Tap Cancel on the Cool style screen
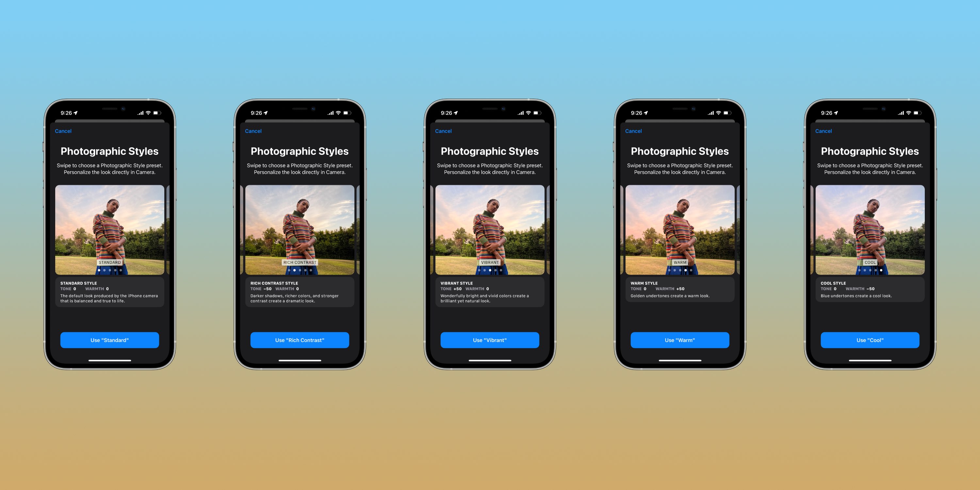 point(824,131)
